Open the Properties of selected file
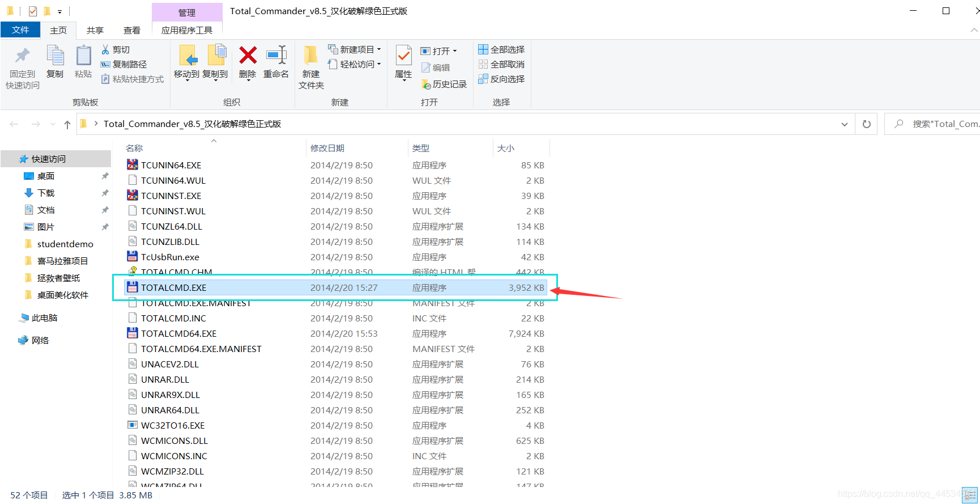Image resolution: width=980 pixels, height=504 pixels. click(x=403, y=63)
